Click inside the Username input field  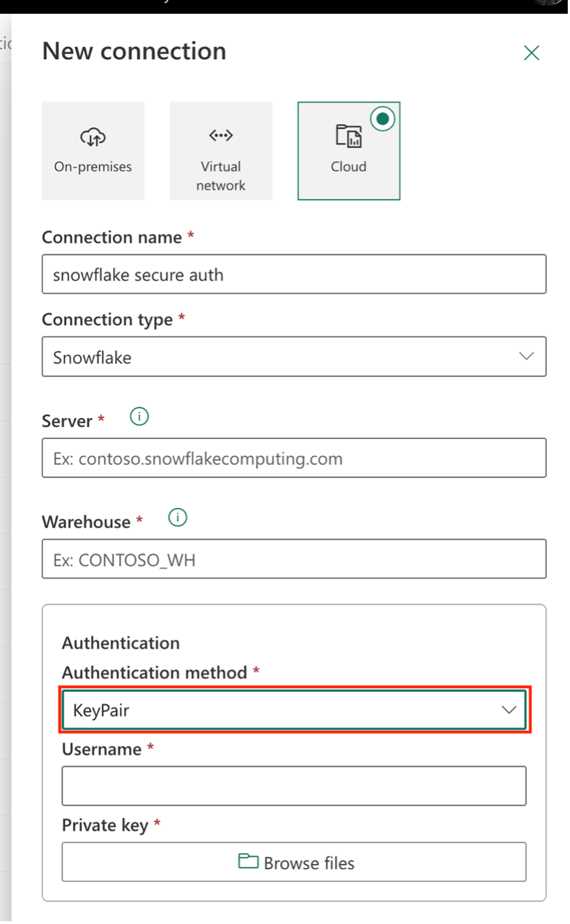[294, 785]
